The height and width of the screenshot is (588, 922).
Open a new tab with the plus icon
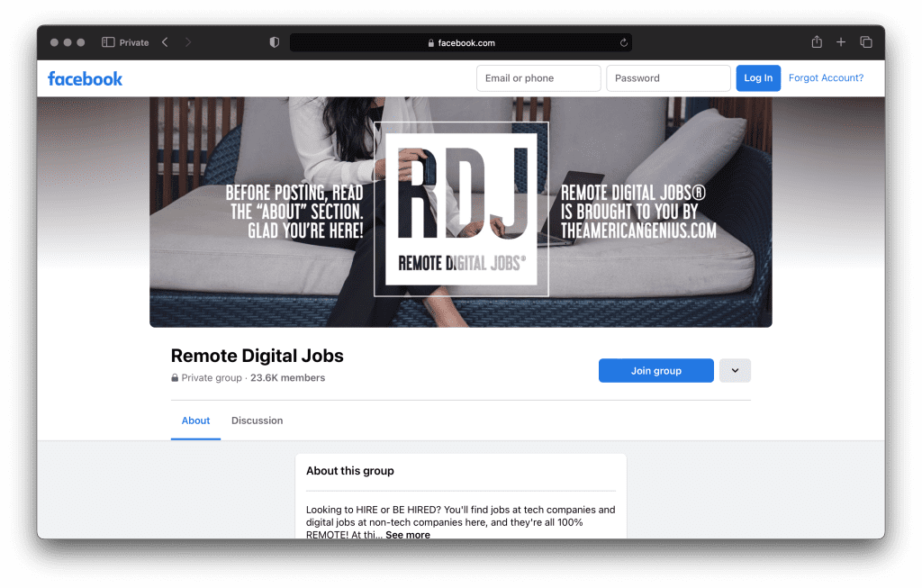[x=840, y=41]
